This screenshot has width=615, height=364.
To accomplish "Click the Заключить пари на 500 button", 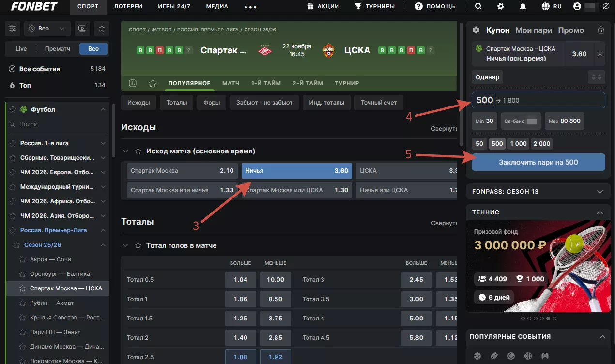I will [538, 162].
